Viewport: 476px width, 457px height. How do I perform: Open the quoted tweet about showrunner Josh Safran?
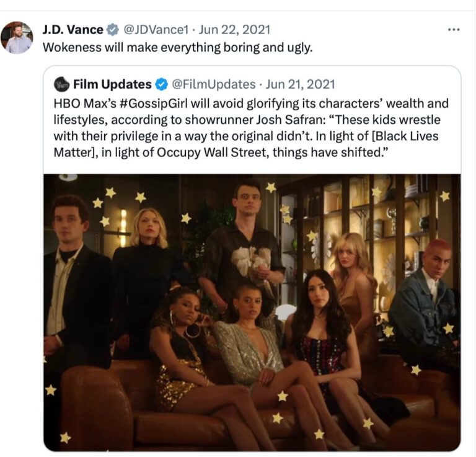251,128
